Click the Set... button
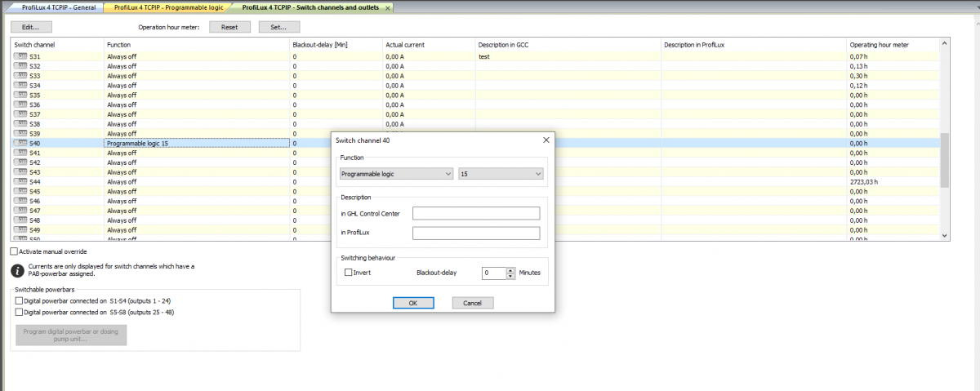Viewport: 980px width, 391px height. [x=279, y=27]
